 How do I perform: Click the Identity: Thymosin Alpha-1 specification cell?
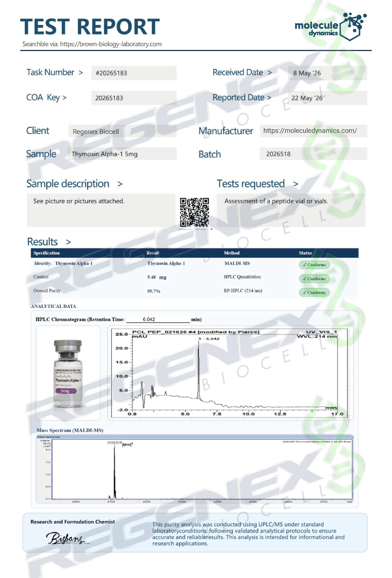tap(63, 263)
